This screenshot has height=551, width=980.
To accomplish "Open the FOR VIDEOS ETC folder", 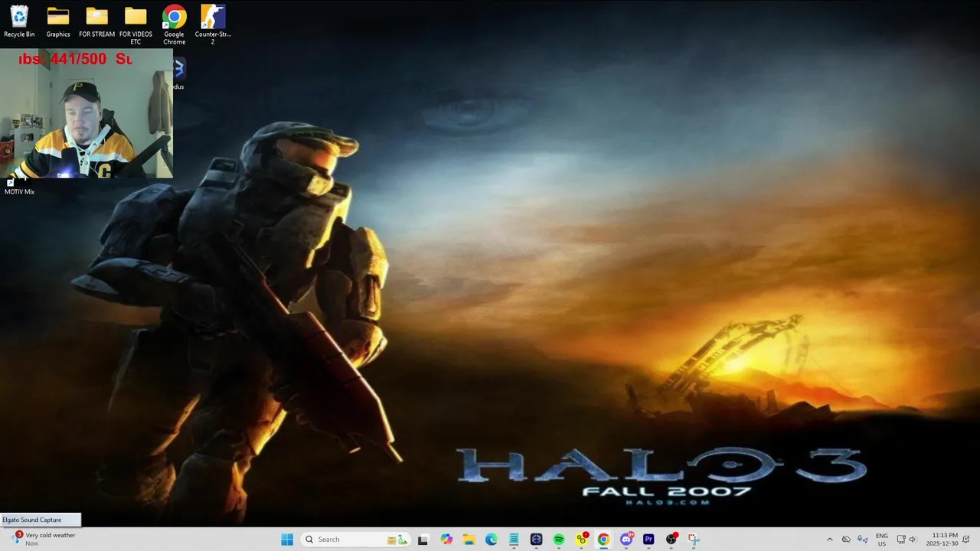I will pos(136,24).
